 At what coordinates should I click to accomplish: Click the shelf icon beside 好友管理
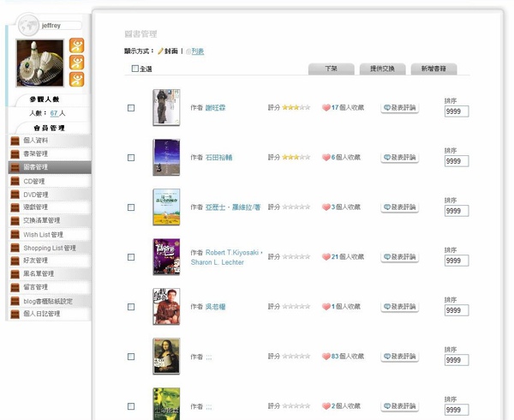pyautogui.click(x=15, y=261)
